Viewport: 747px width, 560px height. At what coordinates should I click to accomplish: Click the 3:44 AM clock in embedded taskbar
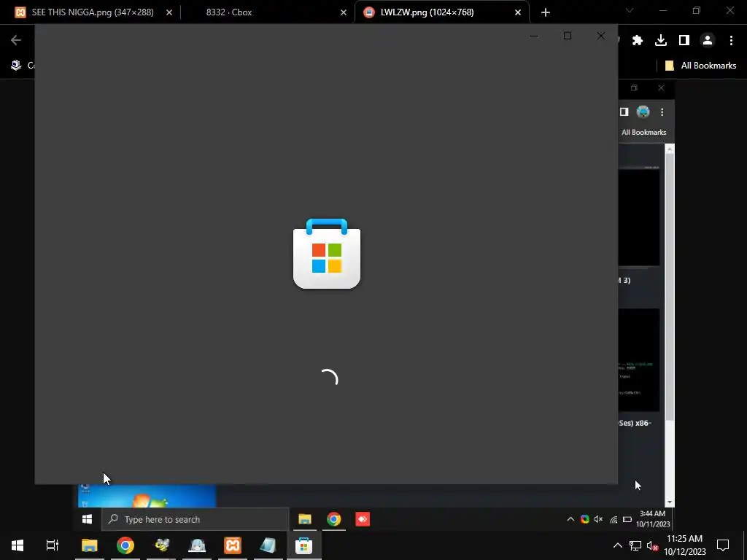tap(653, 519)
